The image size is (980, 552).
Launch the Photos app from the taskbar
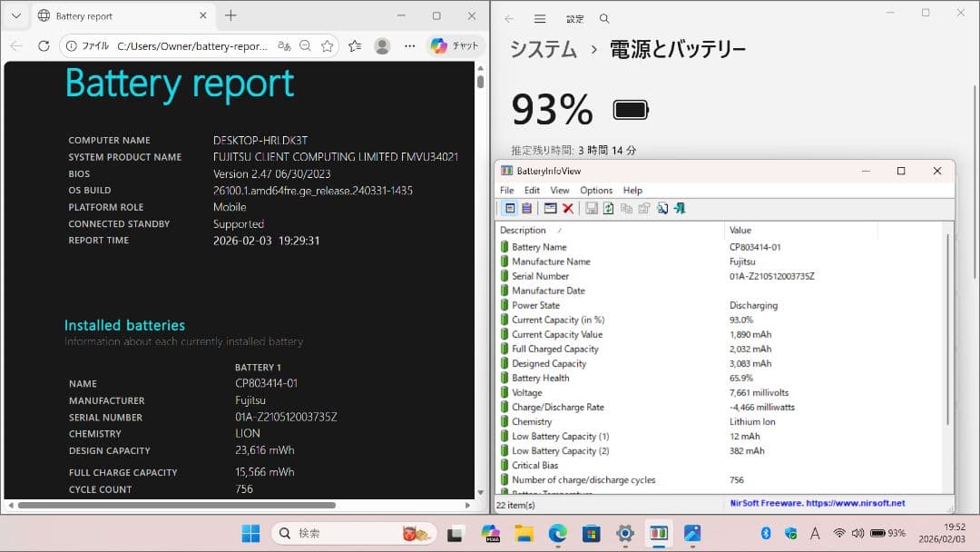(x=691, y=534)
